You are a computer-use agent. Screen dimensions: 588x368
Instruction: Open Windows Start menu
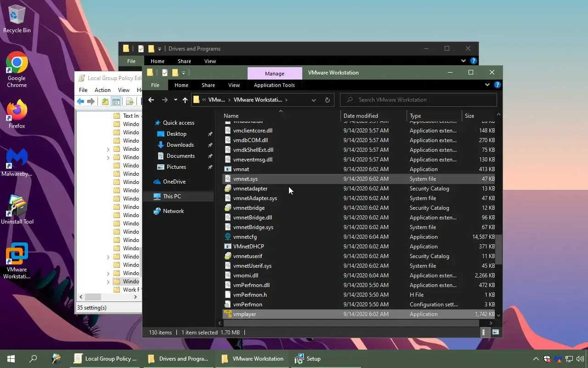click(x=11, y=359)
